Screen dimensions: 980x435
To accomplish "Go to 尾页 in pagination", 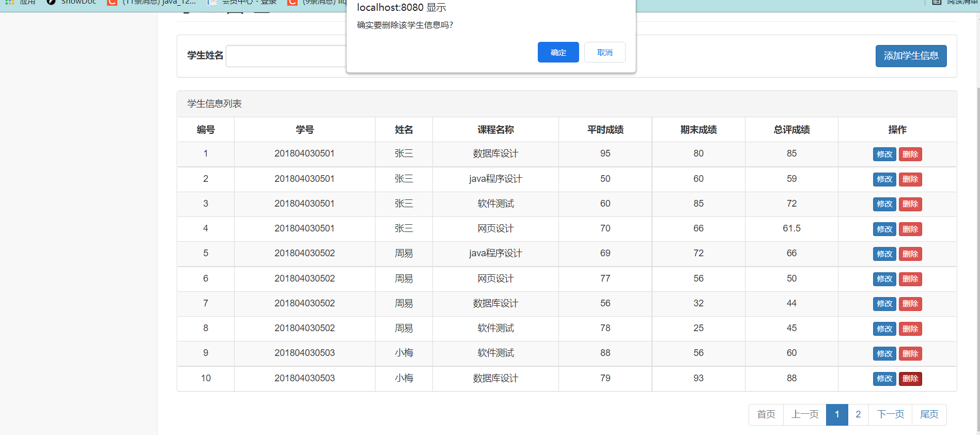I will 929,414.
